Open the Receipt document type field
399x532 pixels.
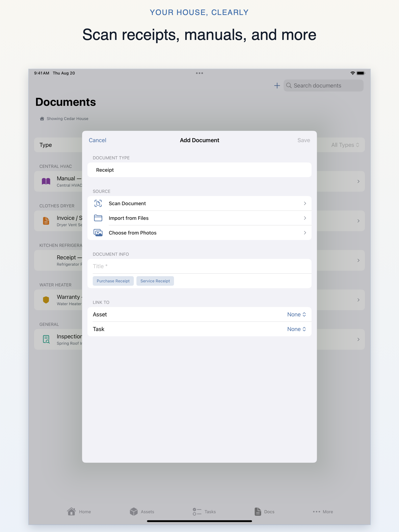(199, 170)
